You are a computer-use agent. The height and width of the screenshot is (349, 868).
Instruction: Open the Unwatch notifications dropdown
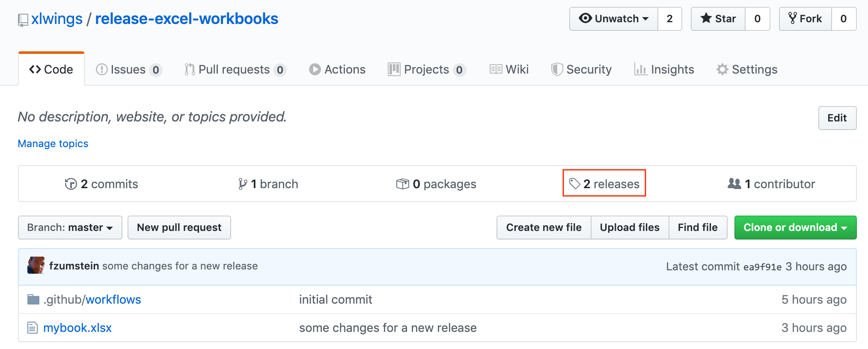614,19
